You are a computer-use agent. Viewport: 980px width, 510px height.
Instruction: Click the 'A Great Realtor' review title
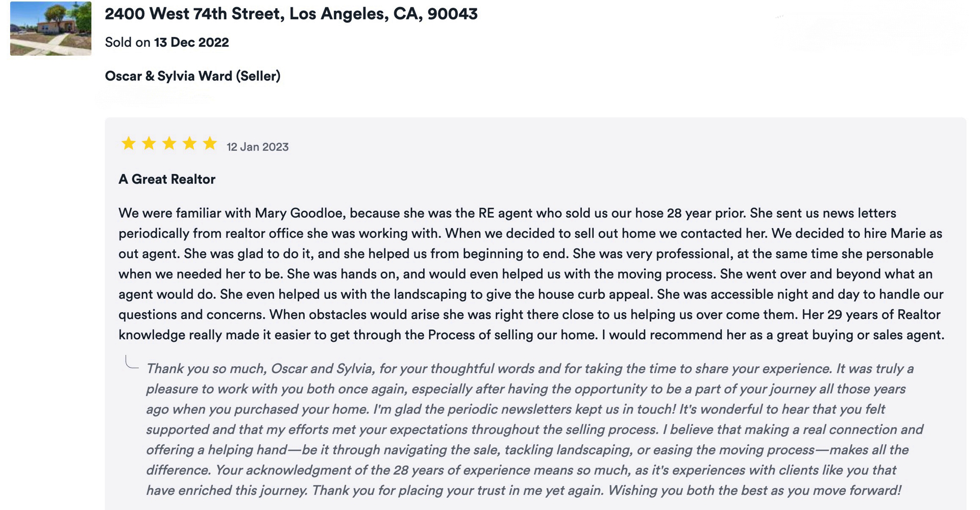(167, 179)
